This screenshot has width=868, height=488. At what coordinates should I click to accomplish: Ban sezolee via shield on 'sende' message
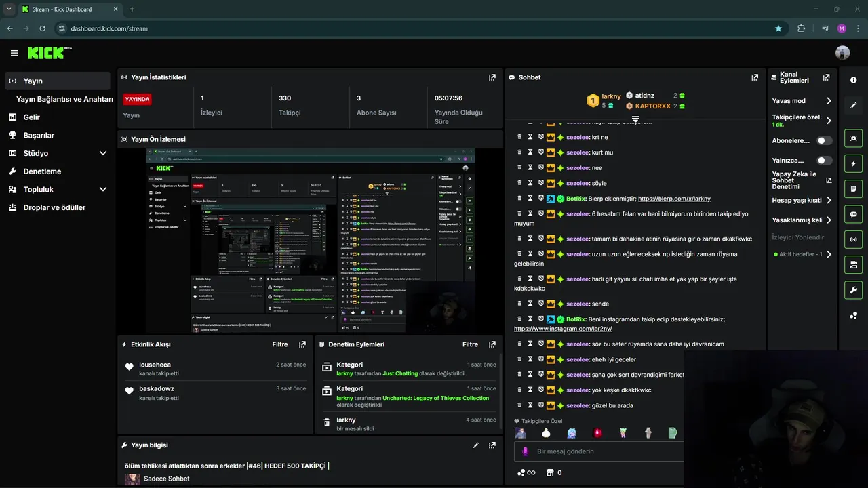[x=540, y=304]
